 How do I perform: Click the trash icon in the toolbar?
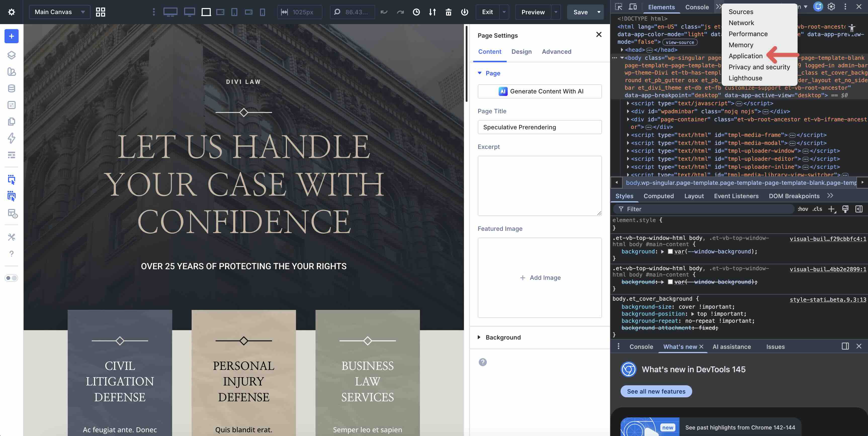(x=449, y=12)
